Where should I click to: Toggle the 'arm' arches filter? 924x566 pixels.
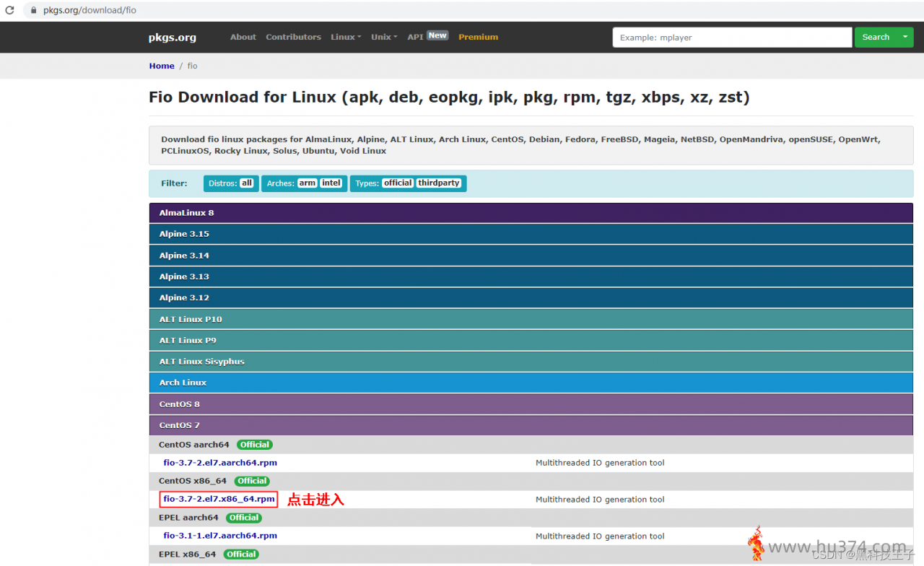[308, 183]
